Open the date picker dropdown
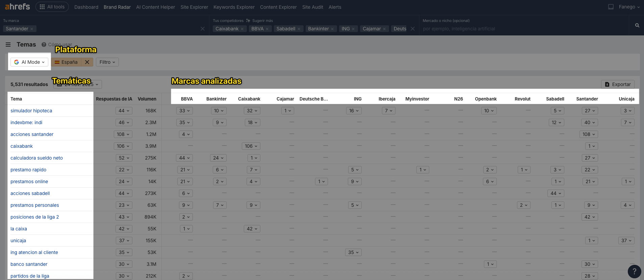Image resolution: width=644 pixels, height=280 pixels. pos(78,84)
